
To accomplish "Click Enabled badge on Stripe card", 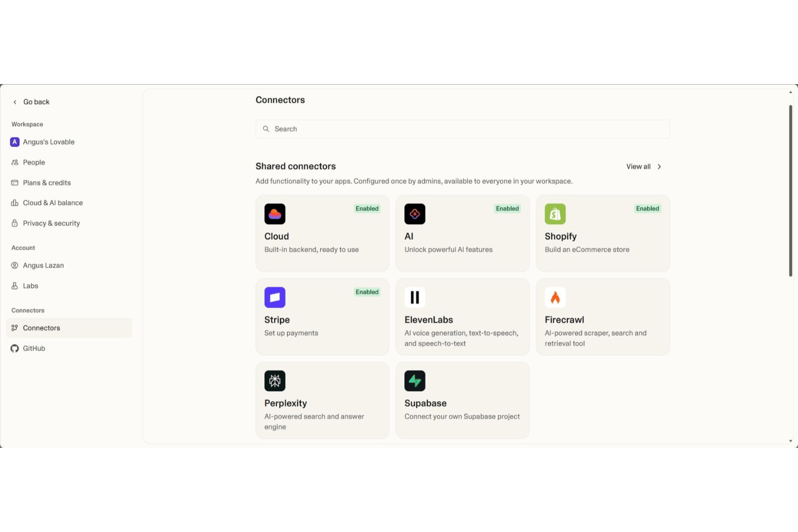I will (x=367, y=292).
